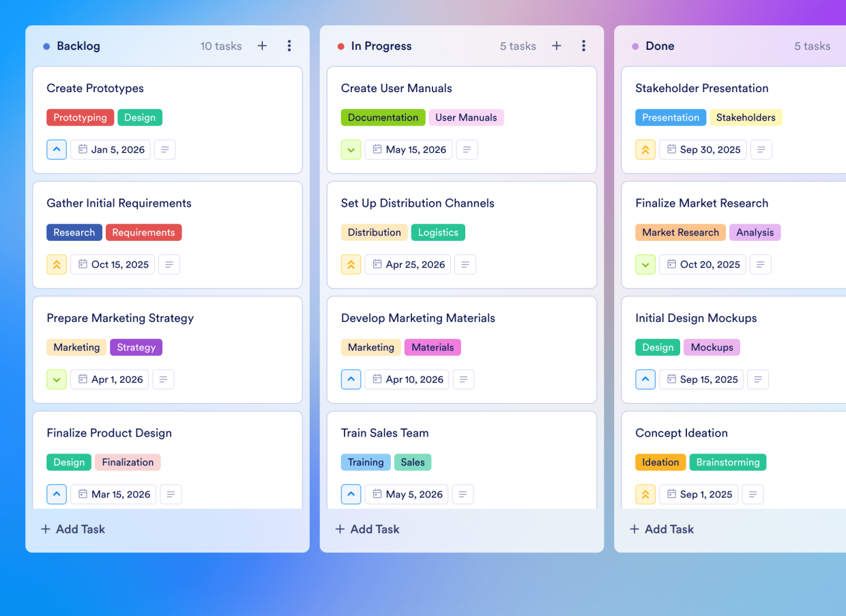The height and width of the screenshot is (616, 846).
Task: Click the plus icon in the In Progress header
Action: (556, 46)
